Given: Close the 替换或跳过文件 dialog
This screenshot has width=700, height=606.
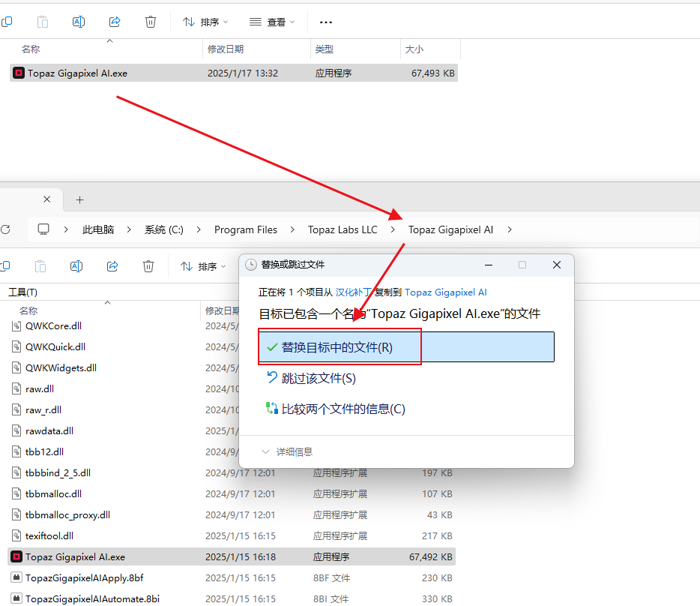Looking at the screenshot, I should click(x=557, y=265).
